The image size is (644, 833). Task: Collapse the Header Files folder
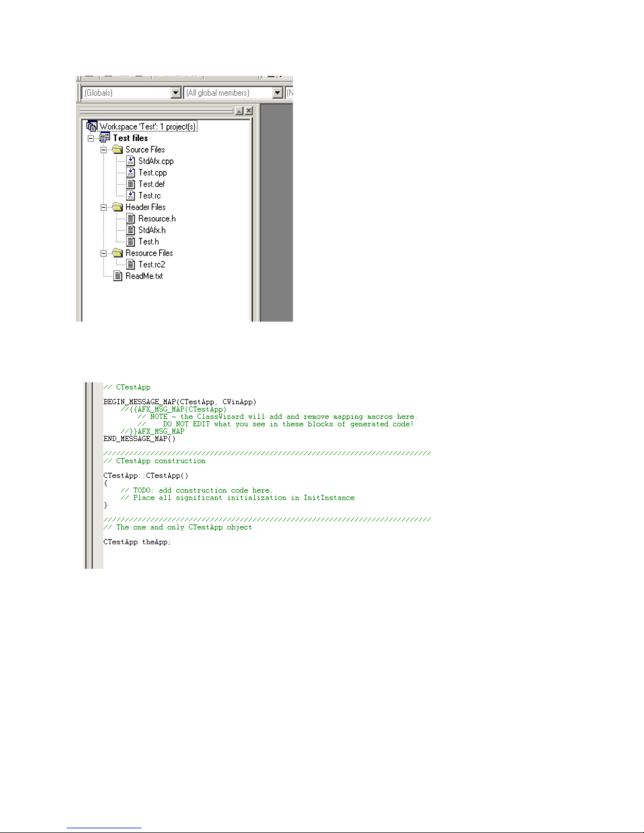tap(104, 207)
